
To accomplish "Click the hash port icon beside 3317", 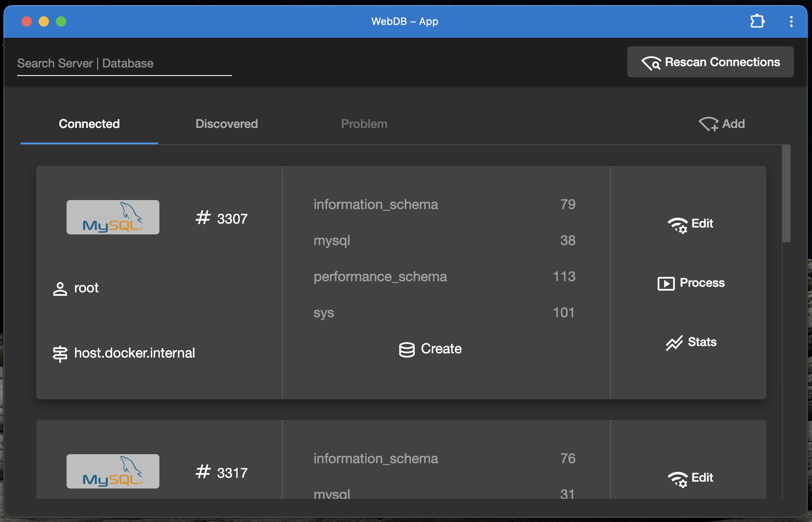I will click(203, 472).
